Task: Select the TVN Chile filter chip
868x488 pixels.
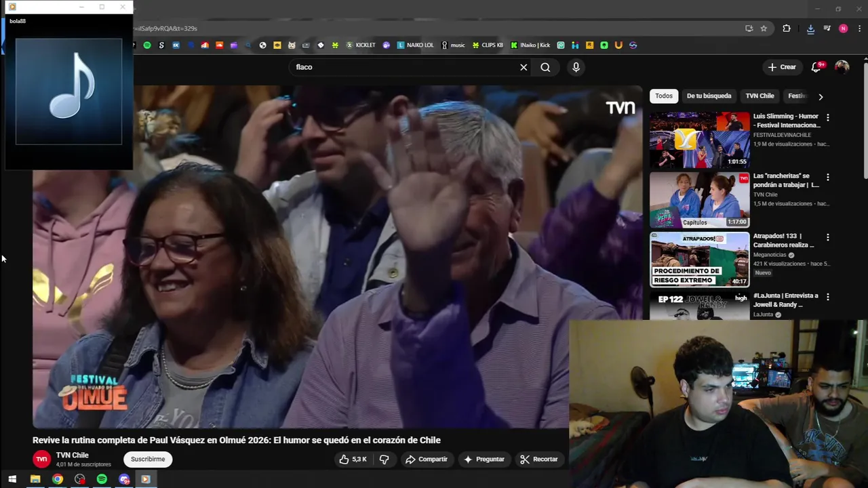Action: tap(759, 96)
